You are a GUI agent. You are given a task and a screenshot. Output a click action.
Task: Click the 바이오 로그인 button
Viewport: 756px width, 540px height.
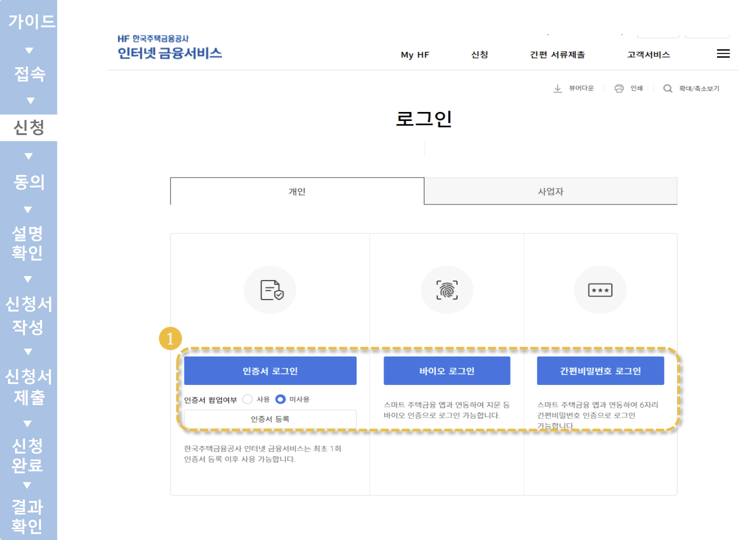pyautogui.click(x=447, y=370)
